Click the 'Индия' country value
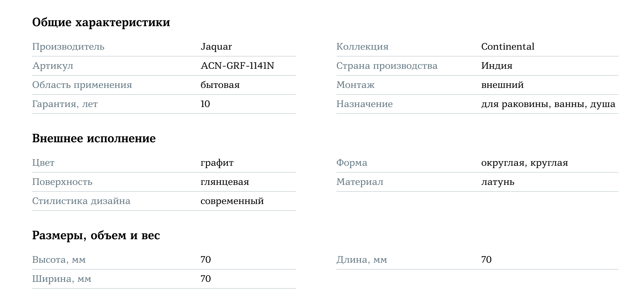Viewport: 644px width, 303px height. click(496, 66)
